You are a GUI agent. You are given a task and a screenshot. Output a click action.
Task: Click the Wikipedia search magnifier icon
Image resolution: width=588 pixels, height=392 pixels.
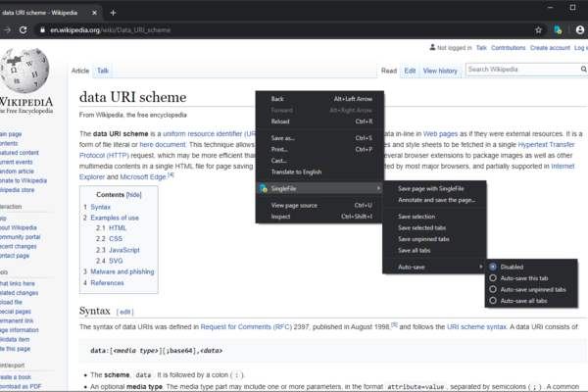583,70
